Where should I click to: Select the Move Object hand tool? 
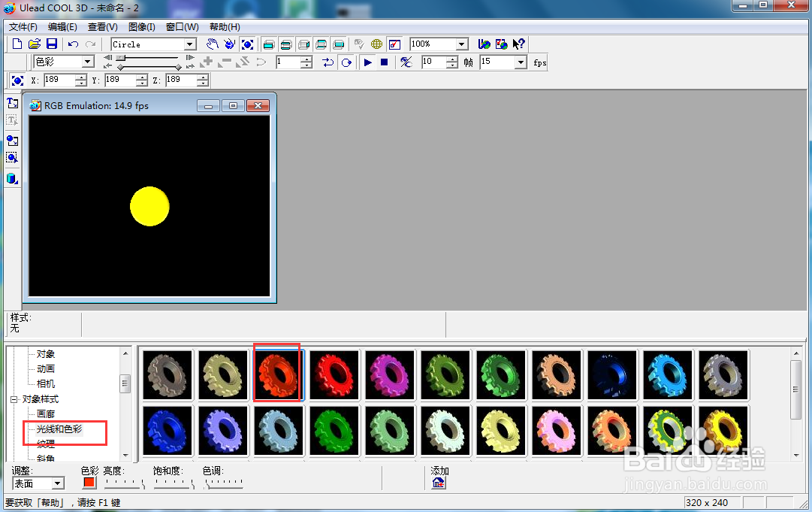pos(213,44)
